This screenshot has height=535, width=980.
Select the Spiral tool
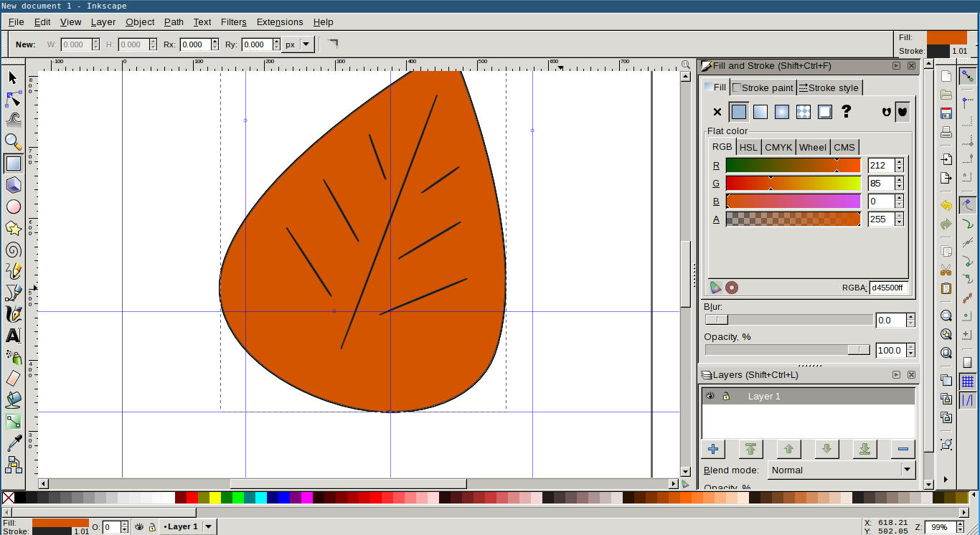coord(13,250)
